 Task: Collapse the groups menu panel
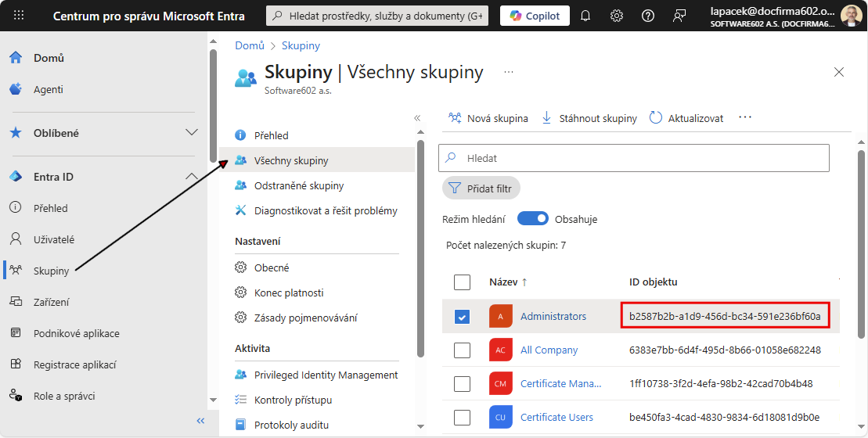coord(417,118)
